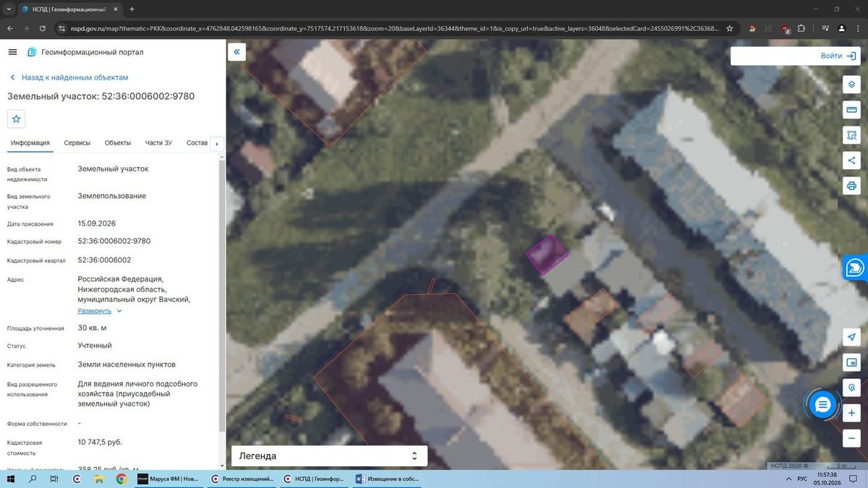
Task: Click the cadastral number value 52:36:0006002:9780
Action: tap(114, 241)
